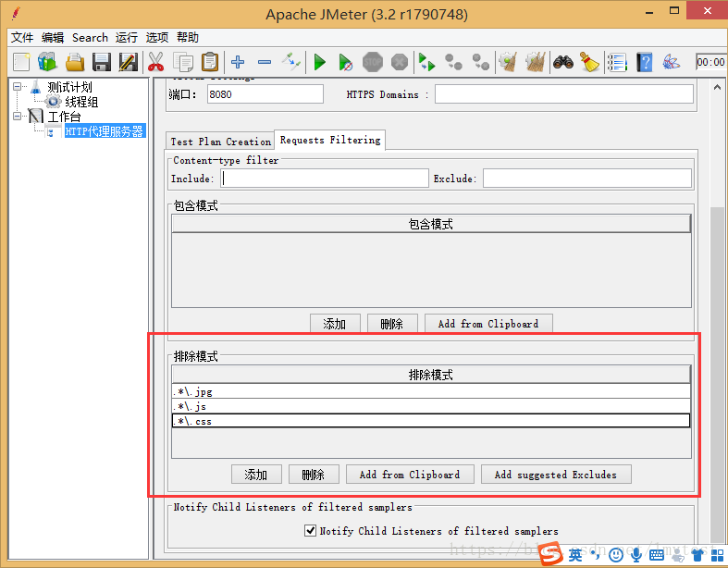This screenshot has height=568, width=728.
Task: Click 删除 under 排除模式 table
Action: pyautogui.click(x=314, y=475)
